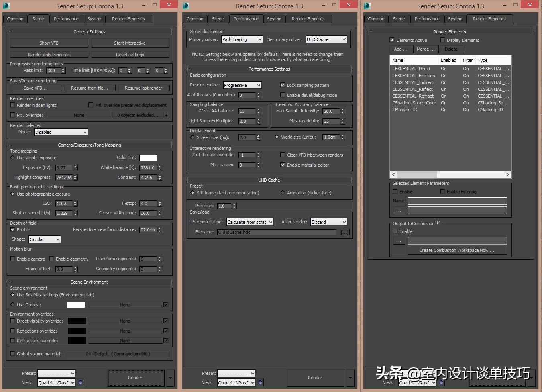The width and height of the screenshot is (542, 392).
Task: Click browse button under Selected Element Parameters Name
Action: pos(399,210)
